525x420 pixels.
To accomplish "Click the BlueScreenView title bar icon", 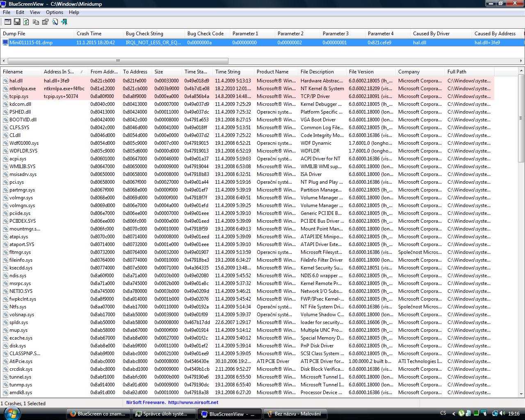I will tap(4, 4).
